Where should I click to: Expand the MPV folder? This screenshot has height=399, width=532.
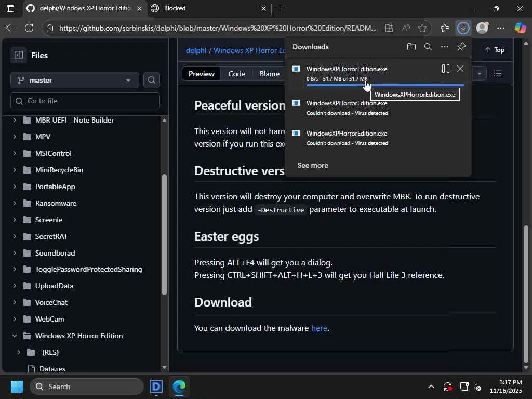(15, 137)
